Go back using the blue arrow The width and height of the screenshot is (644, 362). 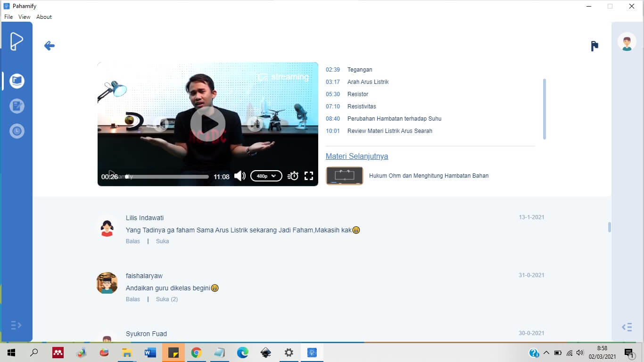[x=50, y=46]
